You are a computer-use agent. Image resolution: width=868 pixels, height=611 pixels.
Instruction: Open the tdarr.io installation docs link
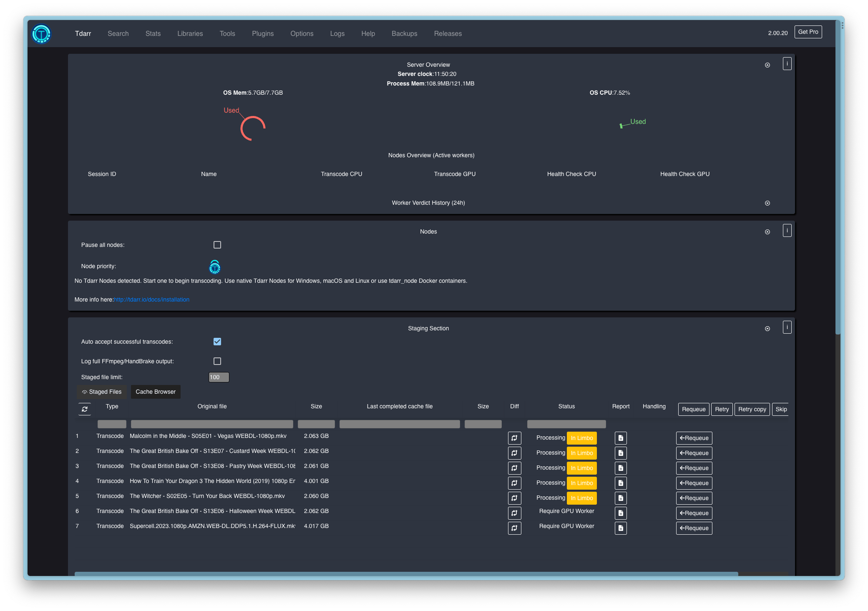pos(151,299)
